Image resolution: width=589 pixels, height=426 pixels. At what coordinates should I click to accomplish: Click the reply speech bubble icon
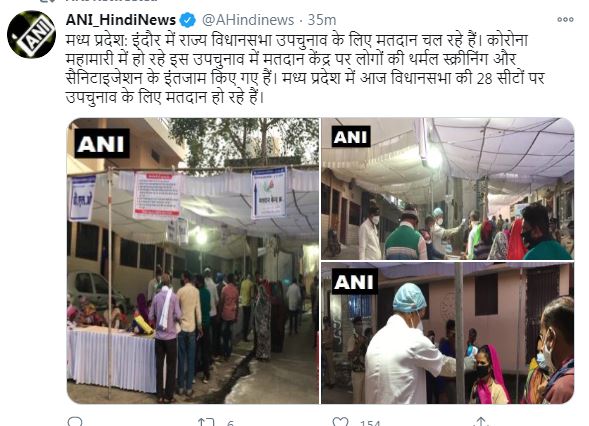(x=75, y=421)
